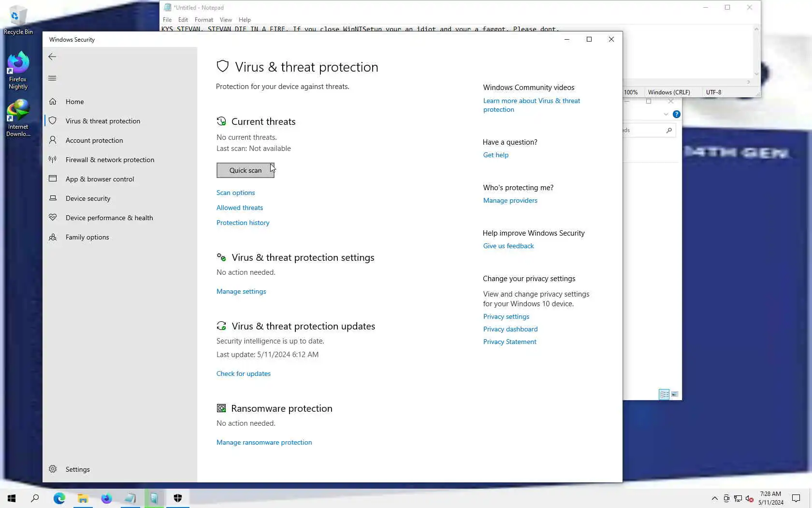Click the 100% zoom entry in Notepad's status bar
This screenshot has height=508, width=812.
coord(631,92)
